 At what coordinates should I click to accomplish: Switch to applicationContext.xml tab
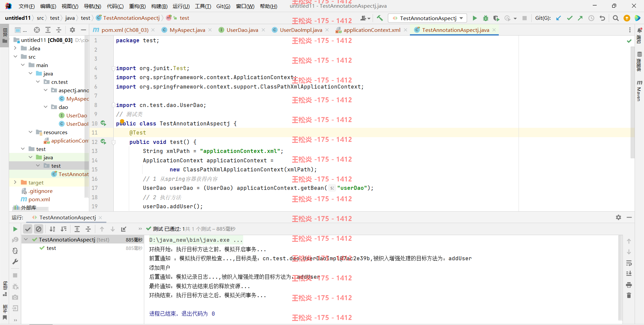[x=372, y=30]
